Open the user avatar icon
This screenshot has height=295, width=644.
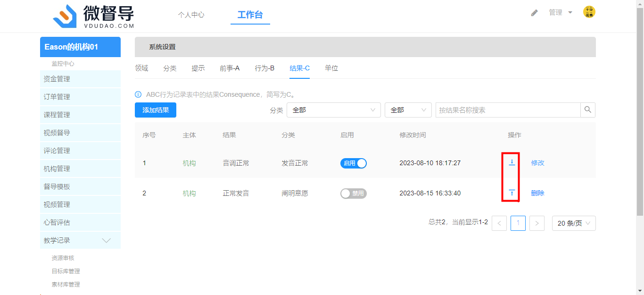589,12
